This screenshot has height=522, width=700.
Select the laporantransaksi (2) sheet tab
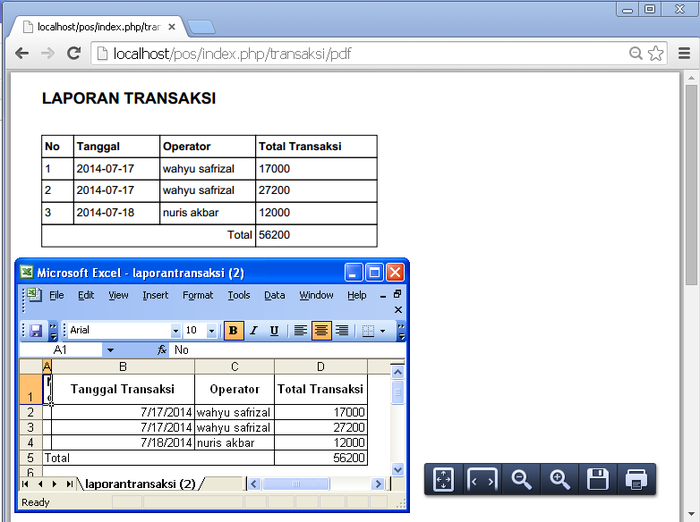tap(140, 484)
